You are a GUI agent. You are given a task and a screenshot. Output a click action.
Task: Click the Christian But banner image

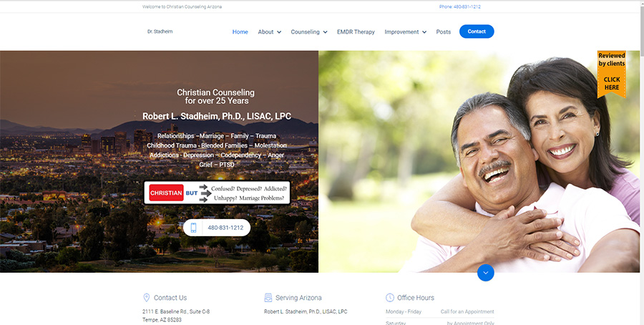[x=217, y=193]
